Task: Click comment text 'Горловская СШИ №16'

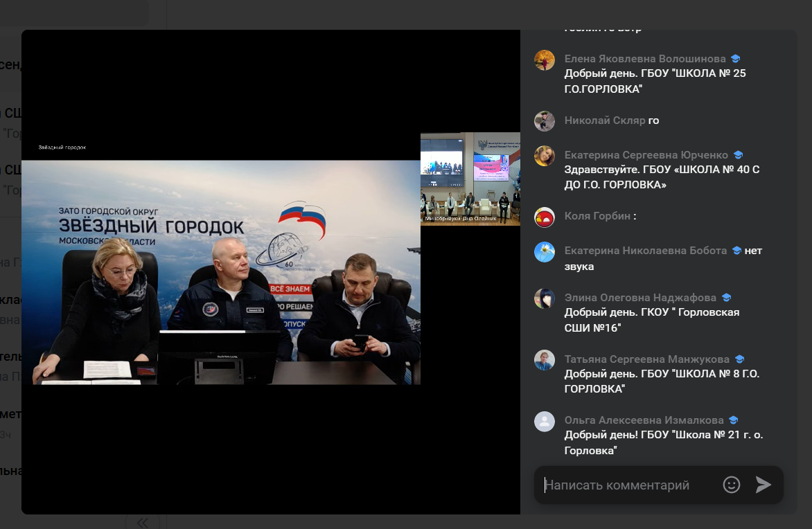Action: click(x=652, y=320)
